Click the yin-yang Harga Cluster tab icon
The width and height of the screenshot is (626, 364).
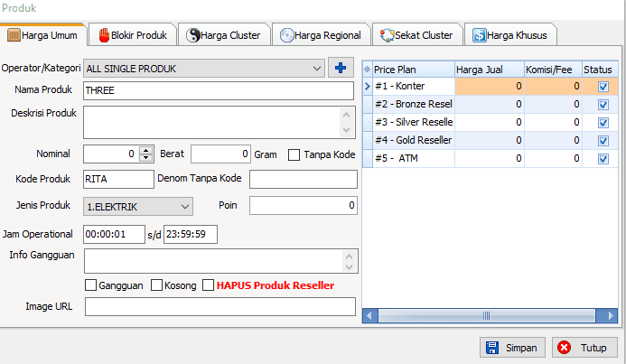click(193, 35)
